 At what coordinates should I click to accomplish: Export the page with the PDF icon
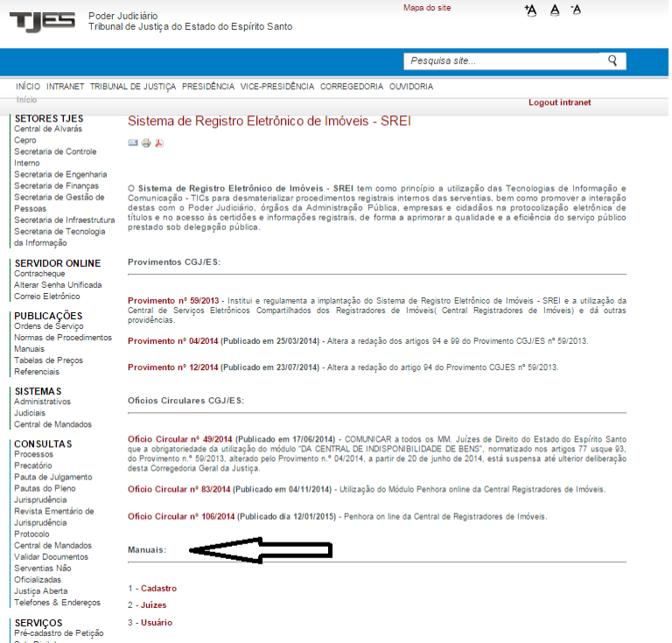(159, 143)
